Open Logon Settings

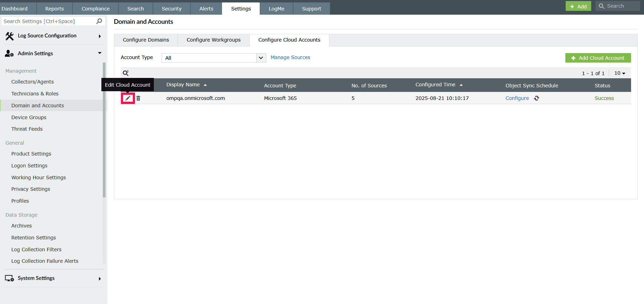click(29, 166)
